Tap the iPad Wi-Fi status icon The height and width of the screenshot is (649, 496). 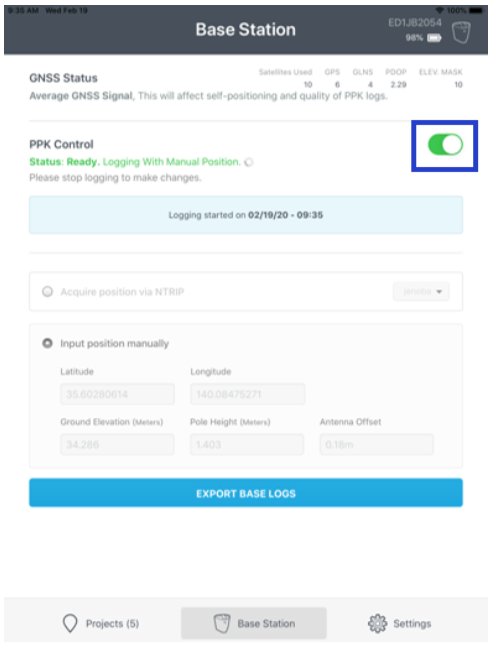440,10
